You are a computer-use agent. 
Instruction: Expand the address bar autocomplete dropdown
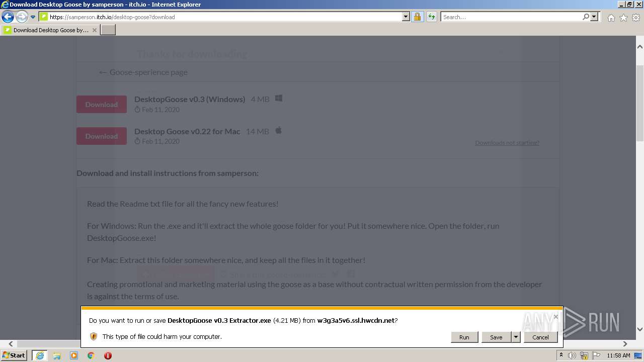coord(406,17)
